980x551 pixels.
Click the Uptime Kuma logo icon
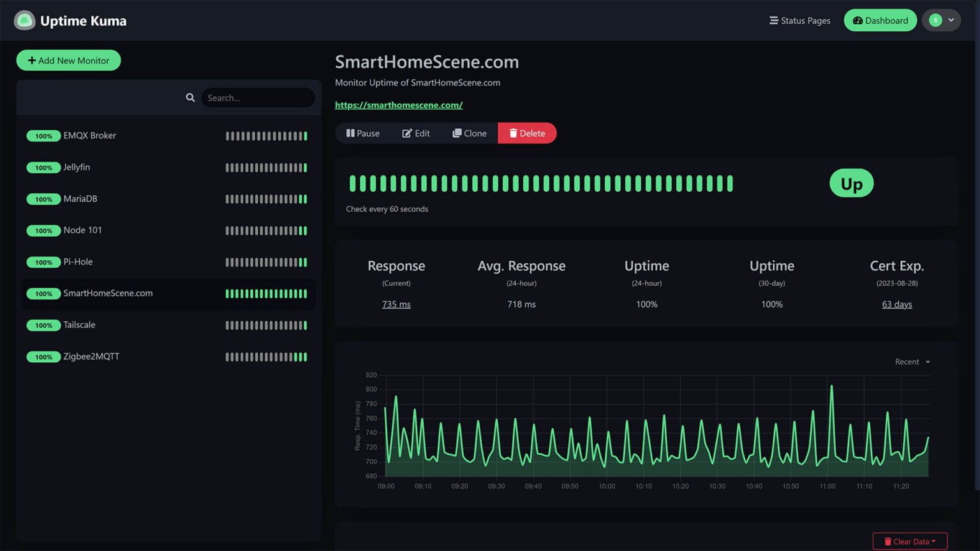25,20
